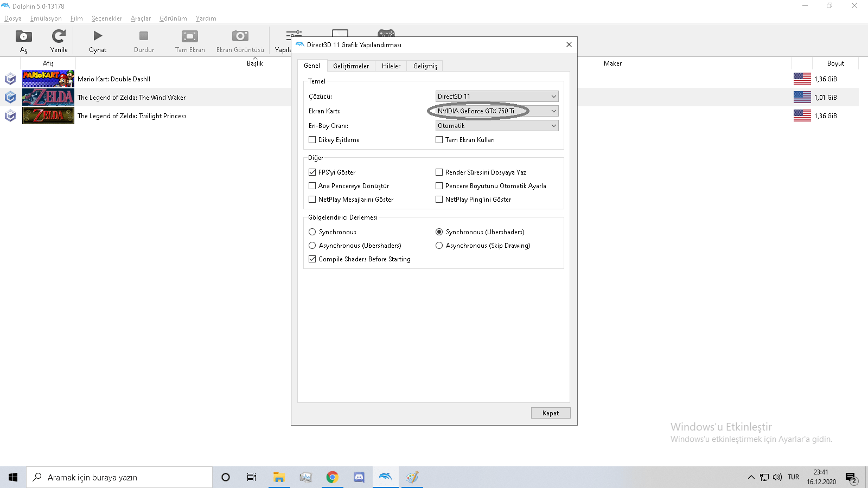868x488 pixels.
Task: Select the Mario Kart Double Dash banner
Action: (x=48, y=79)
